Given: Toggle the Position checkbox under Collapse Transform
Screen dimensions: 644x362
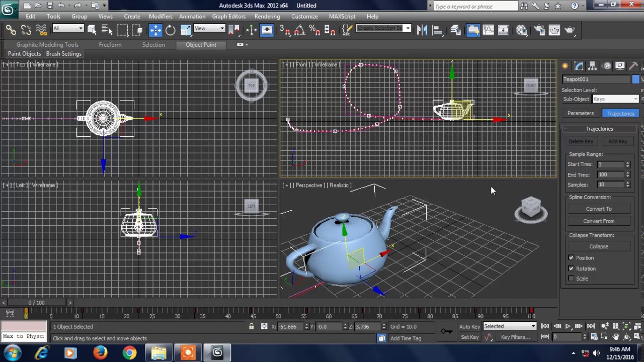Looking at the screenshot, I should pyautogui.click(x=571, y=258).
